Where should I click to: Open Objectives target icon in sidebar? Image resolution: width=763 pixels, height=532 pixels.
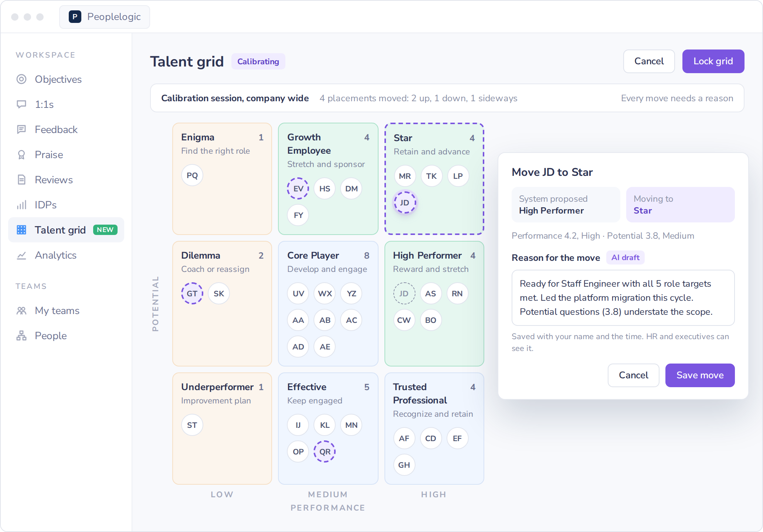tap(21, 79)
